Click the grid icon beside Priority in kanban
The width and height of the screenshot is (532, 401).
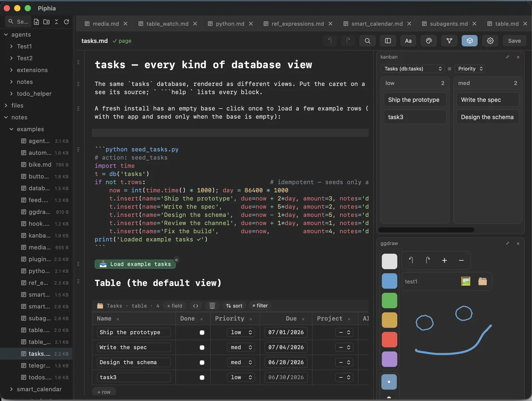(x=449, y=69)
